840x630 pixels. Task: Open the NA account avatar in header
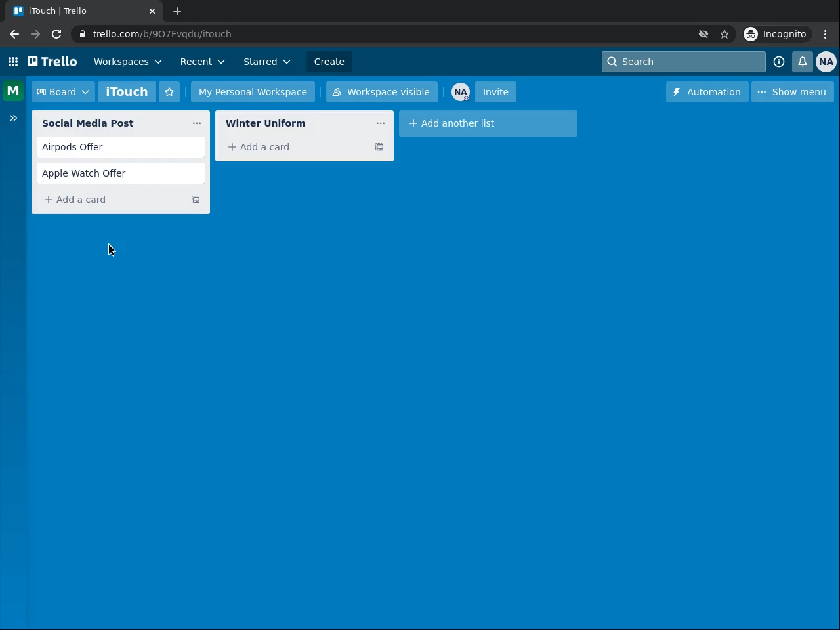pyautogui.click(x=826, y=62)
